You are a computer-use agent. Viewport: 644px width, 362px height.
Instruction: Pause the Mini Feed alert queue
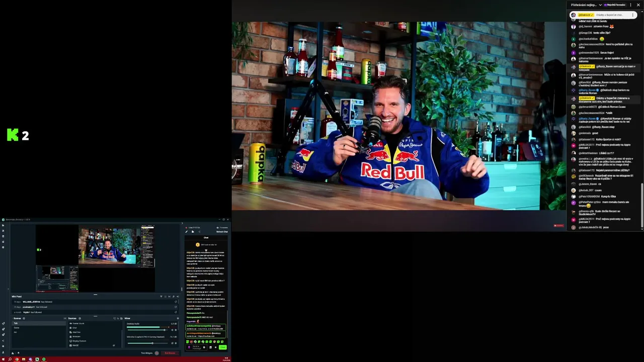(165, 297)
